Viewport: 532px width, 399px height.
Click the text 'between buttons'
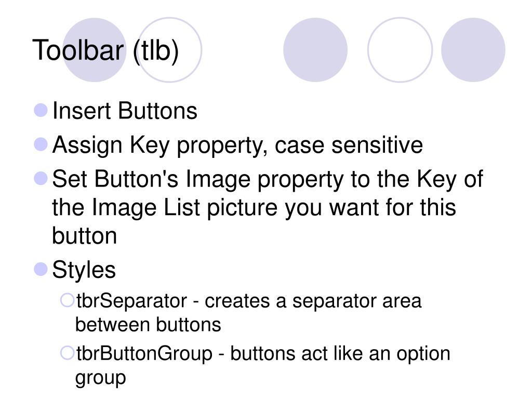click(x=148, y=325)
